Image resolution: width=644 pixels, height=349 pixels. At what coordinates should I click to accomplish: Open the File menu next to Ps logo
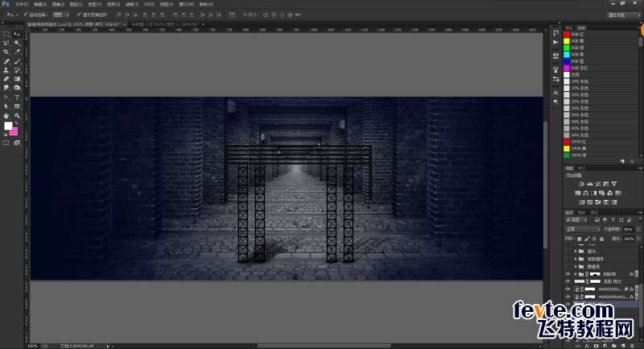[20, 4]
